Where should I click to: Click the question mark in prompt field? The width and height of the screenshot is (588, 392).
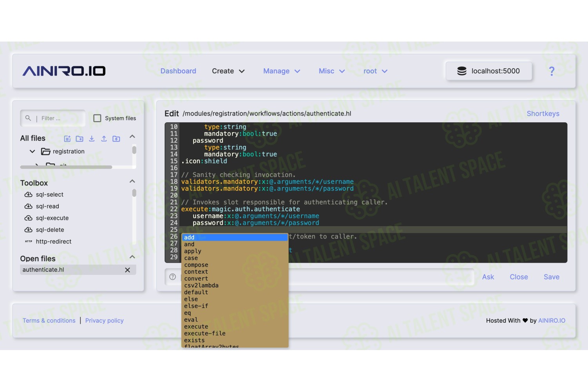point(172,277)
